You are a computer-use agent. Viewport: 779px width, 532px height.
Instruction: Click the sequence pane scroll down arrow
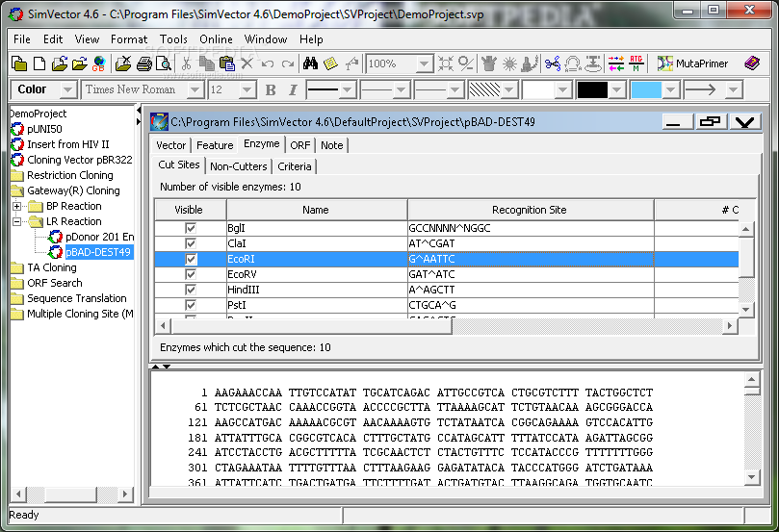click(x=751, y=477)
